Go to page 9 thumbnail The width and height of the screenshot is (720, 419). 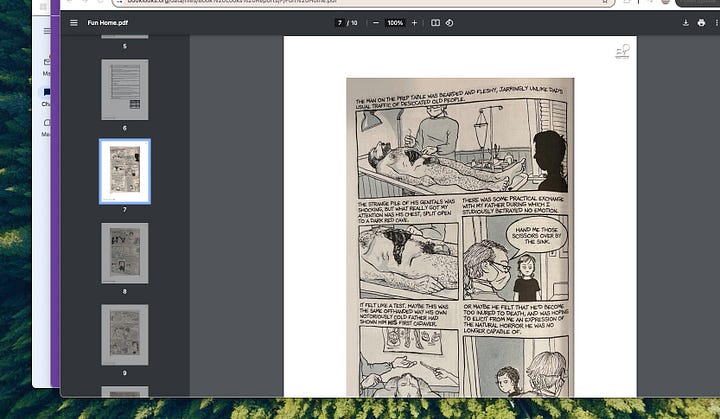(125, 335)
